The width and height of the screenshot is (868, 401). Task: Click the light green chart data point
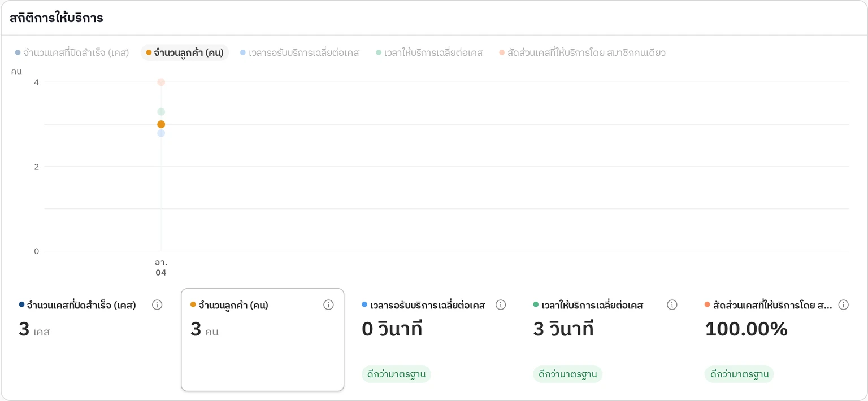[x=161, y=112]
